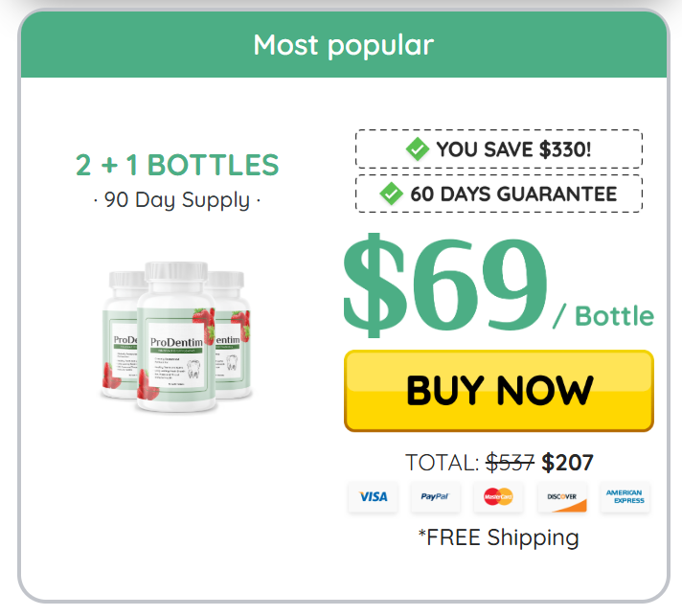Image resolution: width=682 pixels, height=616 pixels.
Task: Click the crossed-out $537 total price
Action: pos(510,463)
